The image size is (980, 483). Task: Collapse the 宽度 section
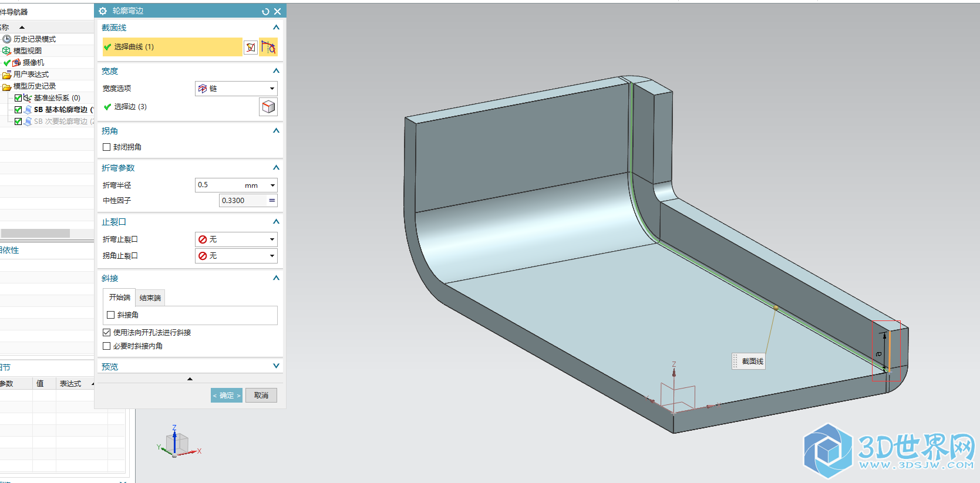276,71
